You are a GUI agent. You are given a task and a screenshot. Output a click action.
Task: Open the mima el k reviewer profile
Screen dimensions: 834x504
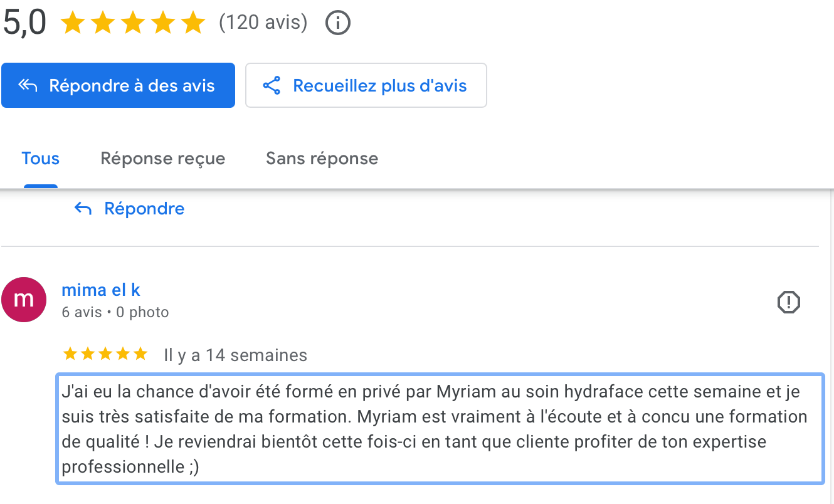point(101,290)
